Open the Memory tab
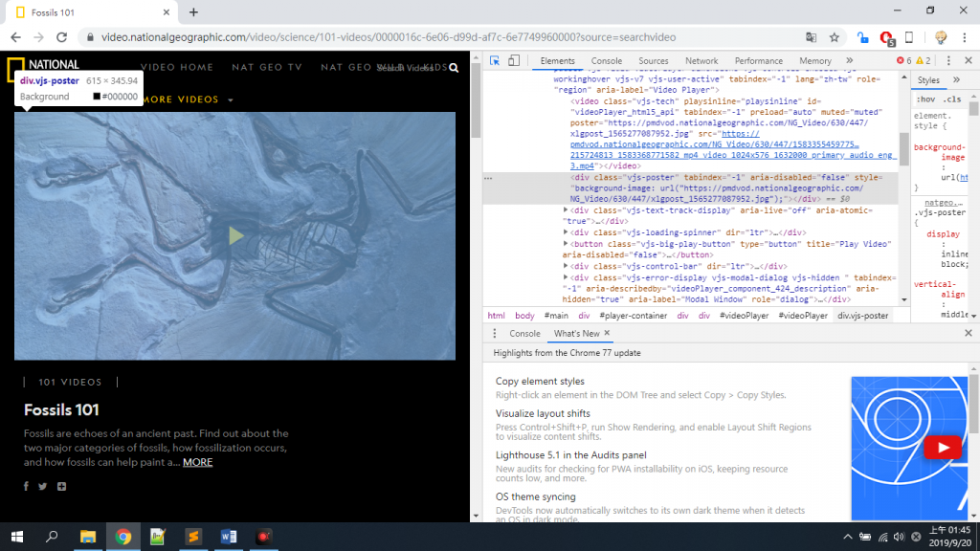 point(815,60)
